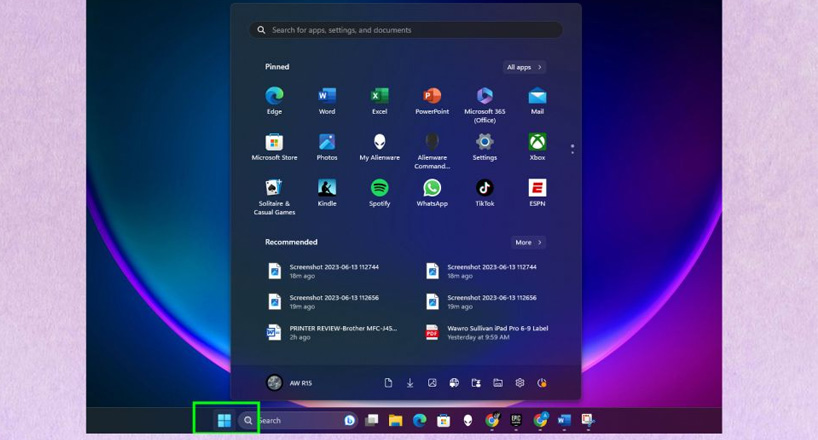Viewport: 818px width, 440px height.
Task: Open Documents folder icon in Start footer
Action: click(x=388, y=383)
